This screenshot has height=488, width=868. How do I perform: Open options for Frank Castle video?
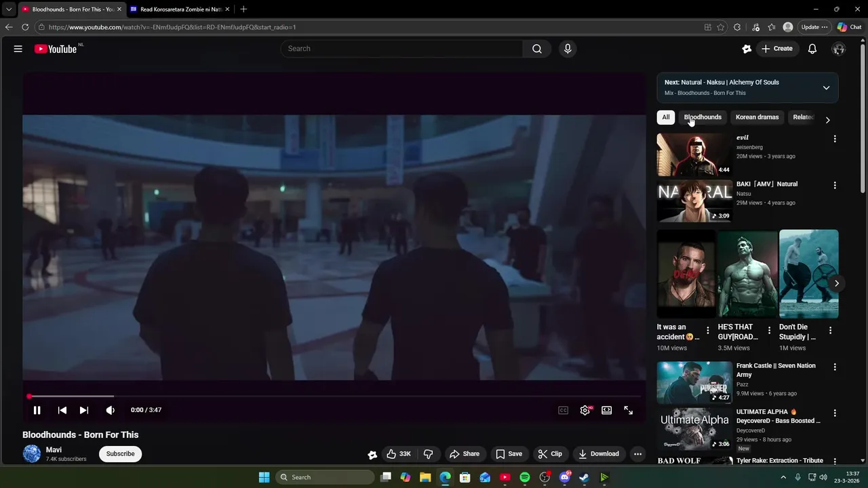point(835,367)
